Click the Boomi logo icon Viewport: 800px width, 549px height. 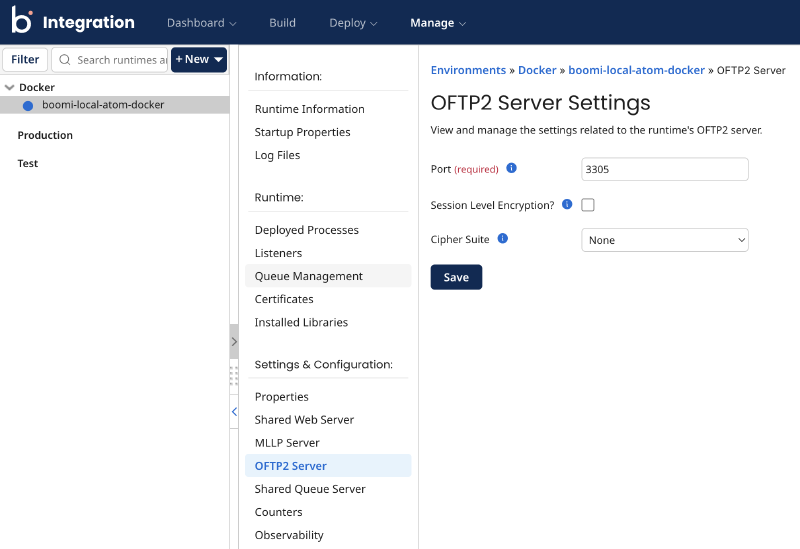pos(22,20)
